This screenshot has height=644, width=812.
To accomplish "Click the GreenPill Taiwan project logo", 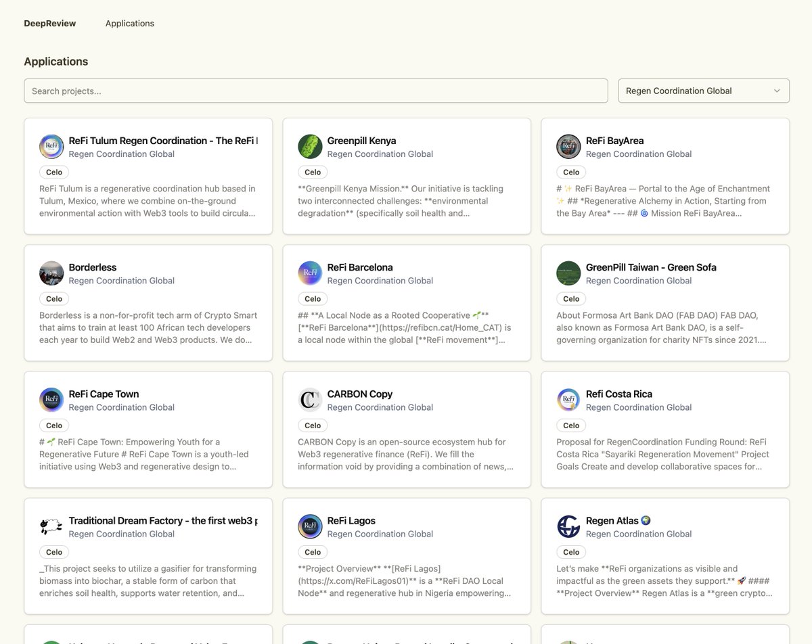I will 568,273.
